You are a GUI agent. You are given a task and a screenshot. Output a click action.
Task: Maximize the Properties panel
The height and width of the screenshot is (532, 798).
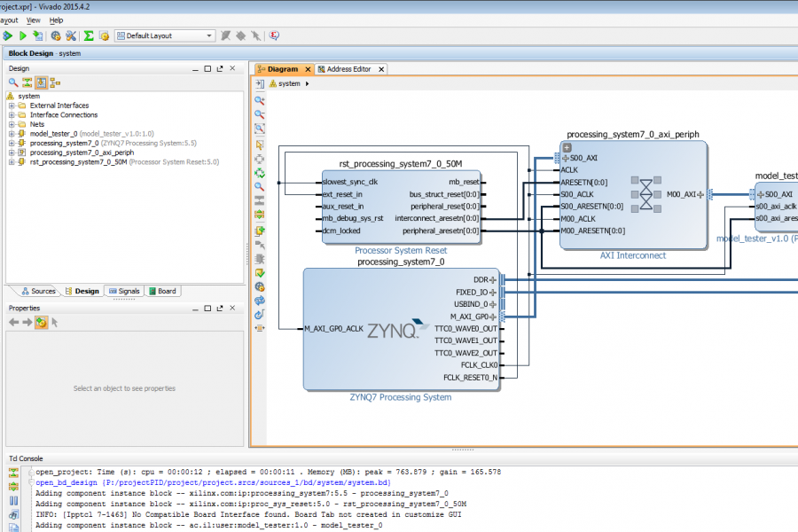click(x=207, y=309)
